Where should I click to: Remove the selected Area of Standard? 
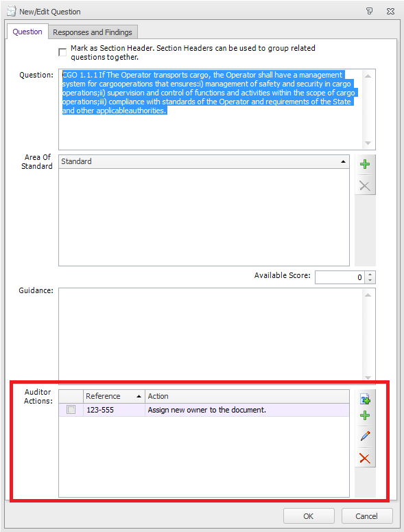365,185
